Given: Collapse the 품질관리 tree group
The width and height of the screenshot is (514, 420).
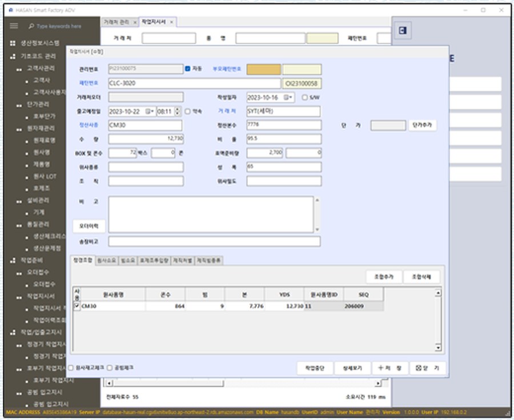Looking at the screenshot, I should point(19,225).
